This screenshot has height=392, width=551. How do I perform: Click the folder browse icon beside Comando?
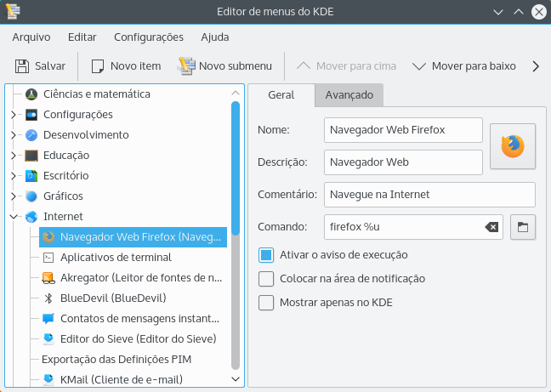point(523,227)
